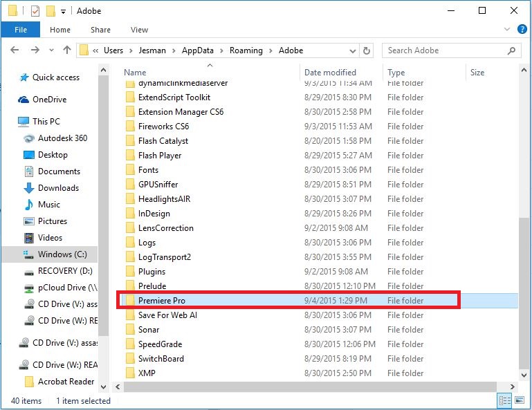Open the File menu

point(20,30)
